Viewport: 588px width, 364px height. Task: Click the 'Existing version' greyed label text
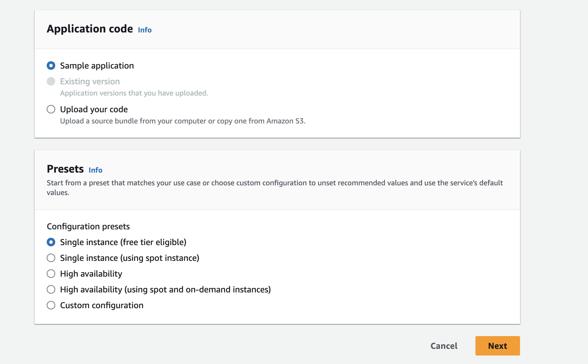click(90, 81)
